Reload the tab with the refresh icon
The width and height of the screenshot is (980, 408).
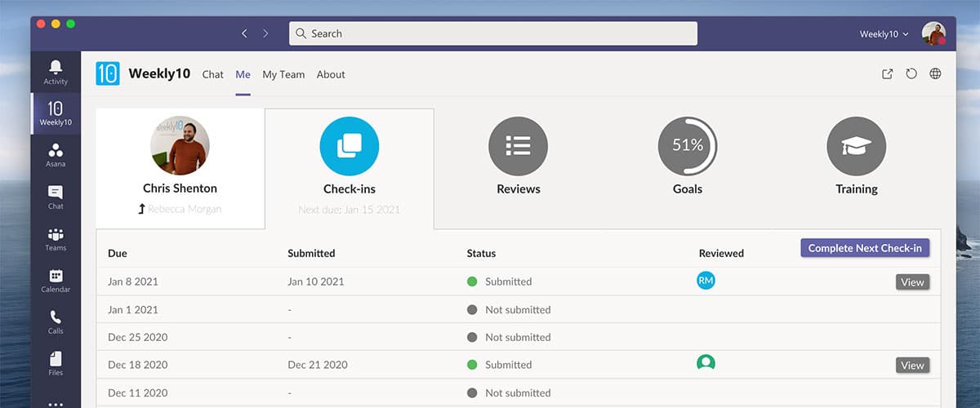click(911, 73)
